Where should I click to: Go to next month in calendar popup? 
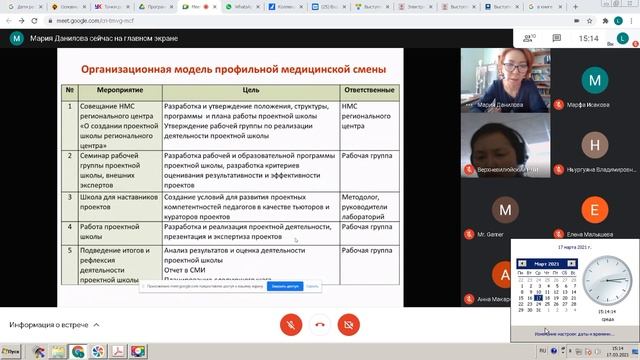pyautogui.click(x=571, y=264)
